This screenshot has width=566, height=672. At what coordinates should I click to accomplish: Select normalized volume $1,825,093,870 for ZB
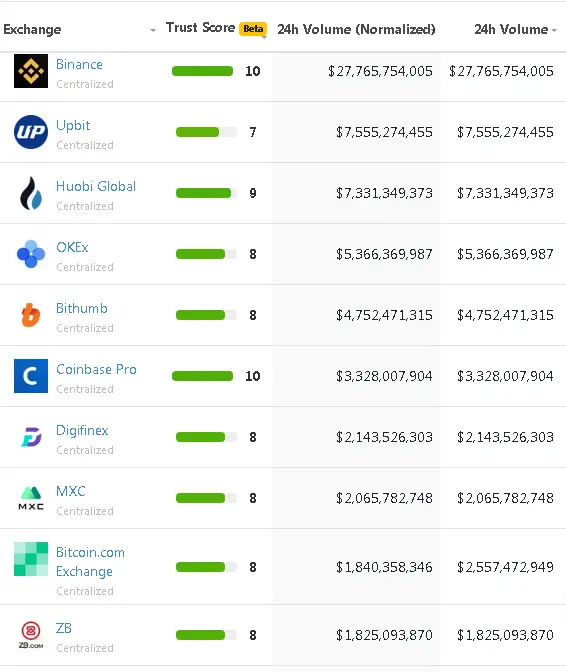[384, 635]
